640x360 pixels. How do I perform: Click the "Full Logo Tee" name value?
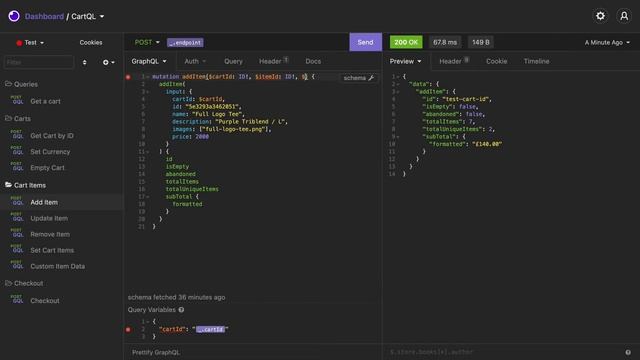217,114
